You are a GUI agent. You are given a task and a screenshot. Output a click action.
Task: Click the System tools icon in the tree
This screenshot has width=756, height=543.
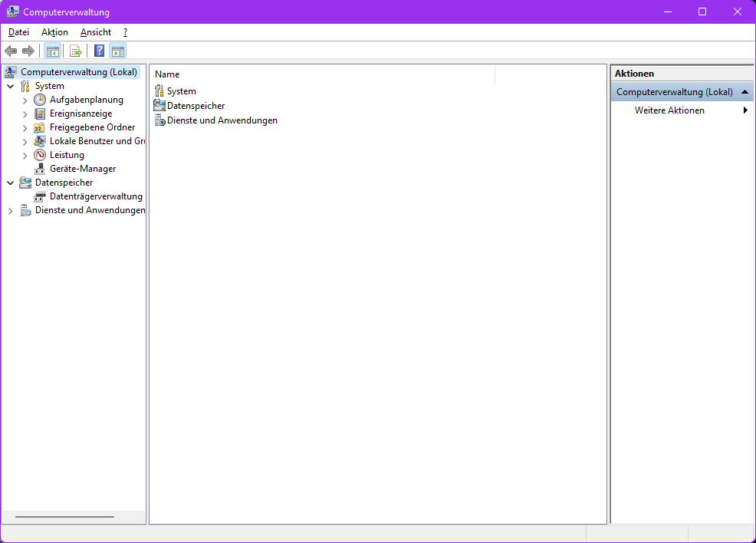click(x=25, y=87)
